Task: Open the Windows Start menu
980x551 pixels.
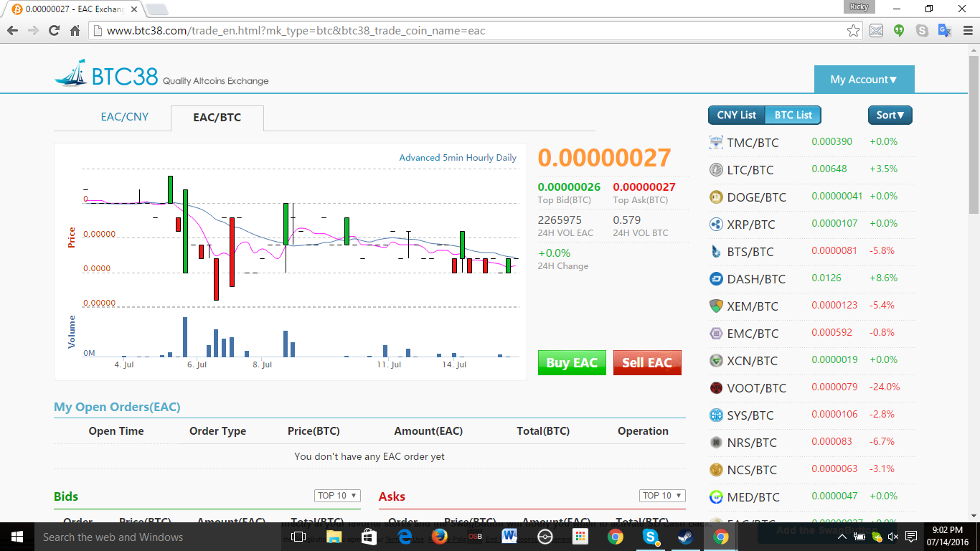Action: click(17, 537)
